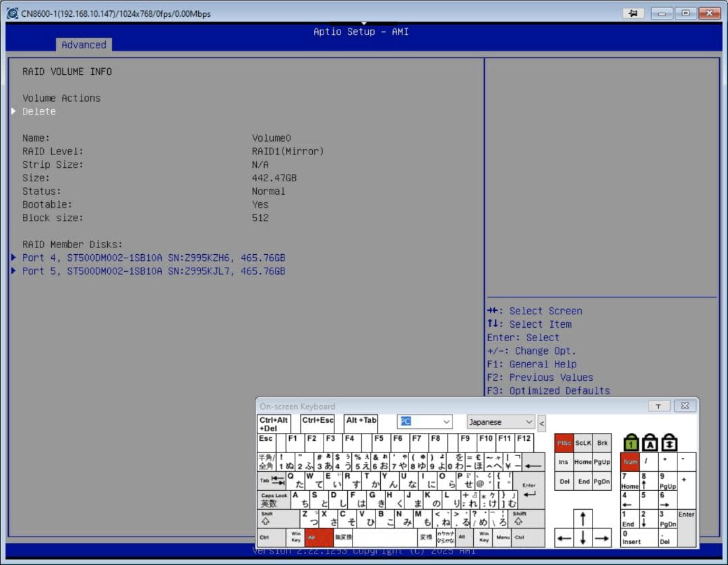Click the green Num Lock padlock indicator
The width and height of the screenshot is (728, 565).
[x=630, y=442]
